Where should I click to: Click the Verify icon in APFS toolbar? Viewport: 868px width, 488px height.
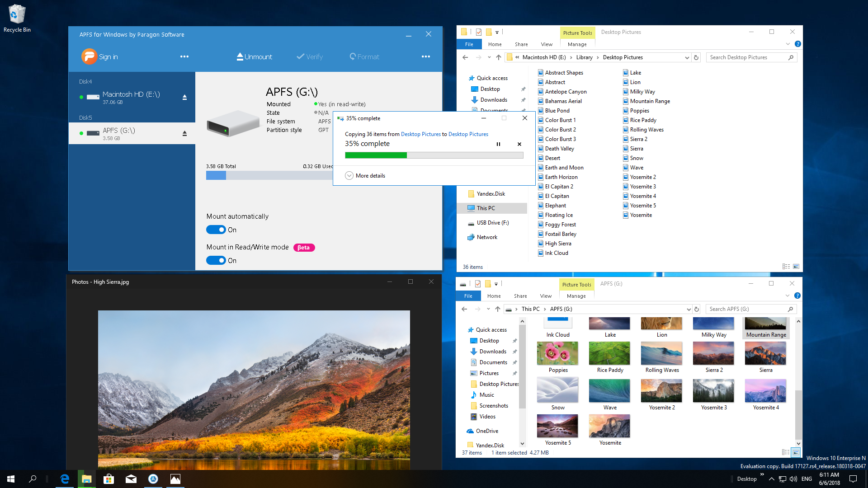tap(309, 56)
